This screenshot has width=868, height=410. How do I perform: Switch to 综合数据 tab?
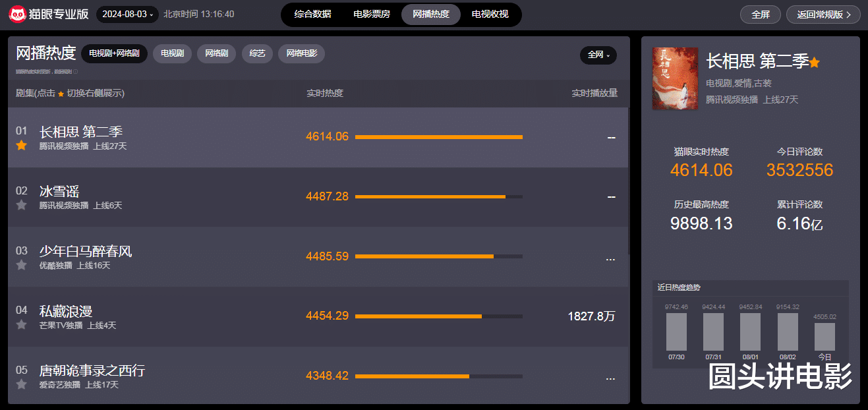312,14
